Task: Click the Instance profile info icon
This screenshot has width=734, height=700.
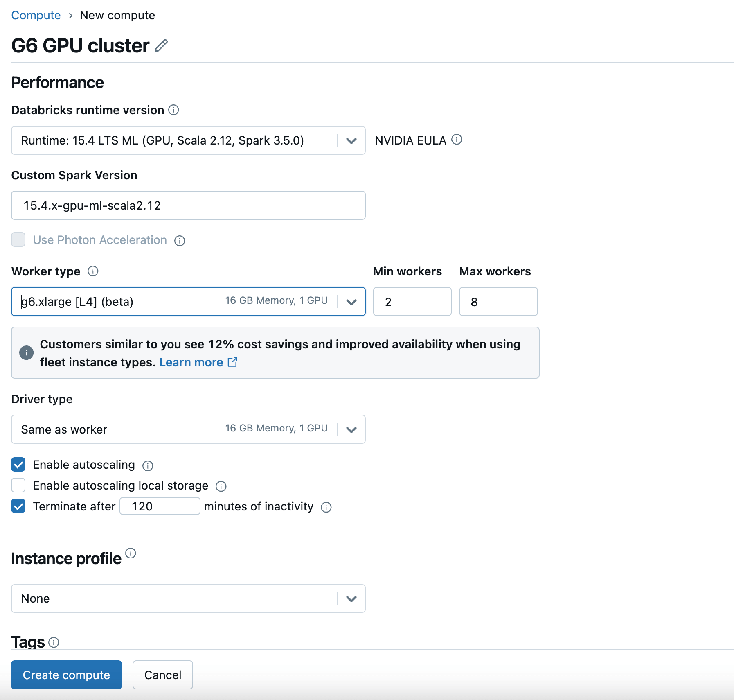Action: click(x=131, y=553)
